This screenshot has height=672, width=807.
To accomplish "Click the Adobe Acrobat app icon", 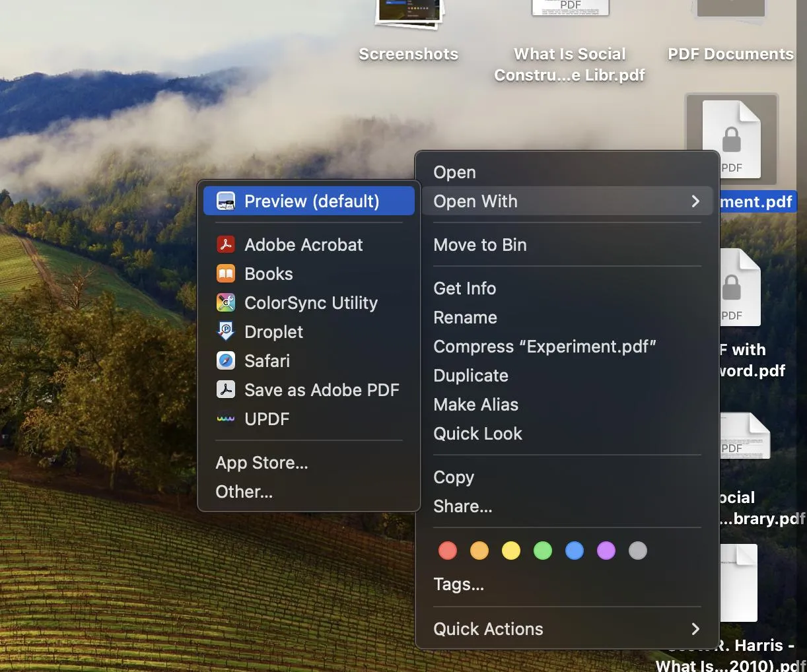I will 226,245.
